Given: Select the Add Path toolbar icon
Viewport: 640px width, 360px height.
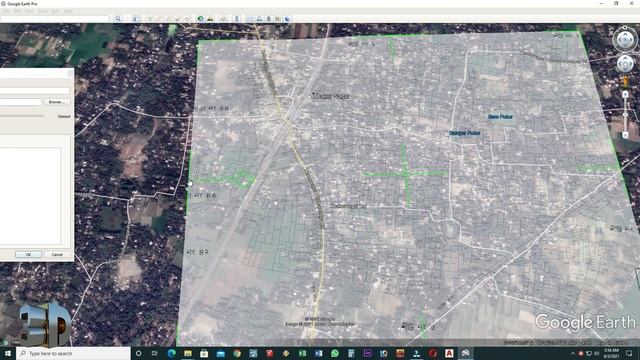Looking at the screenshot, I should tap(169, 19).
